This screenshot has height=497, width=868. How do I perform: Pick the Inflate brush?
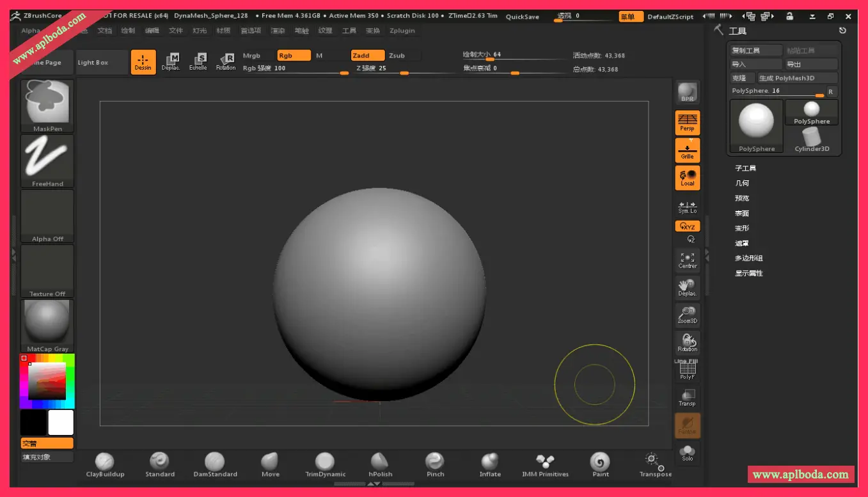click(x=490, y=464)
